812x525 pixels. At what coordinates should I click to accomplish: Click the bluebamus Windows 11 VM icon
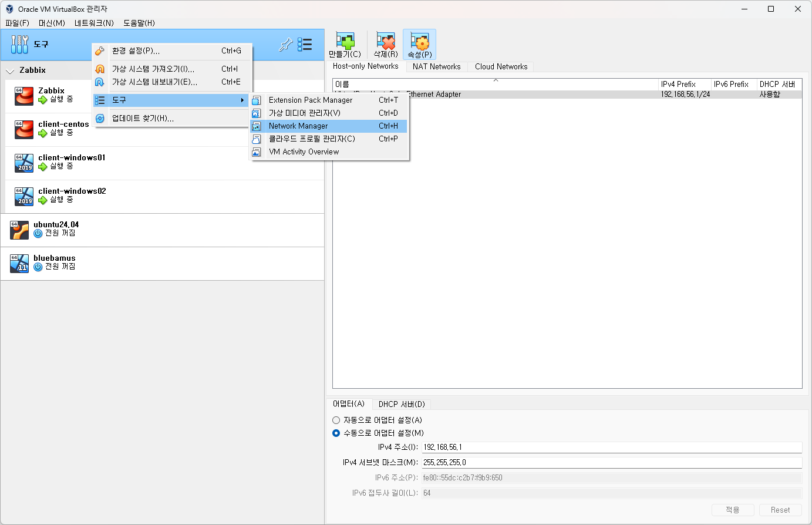[19, 264]
